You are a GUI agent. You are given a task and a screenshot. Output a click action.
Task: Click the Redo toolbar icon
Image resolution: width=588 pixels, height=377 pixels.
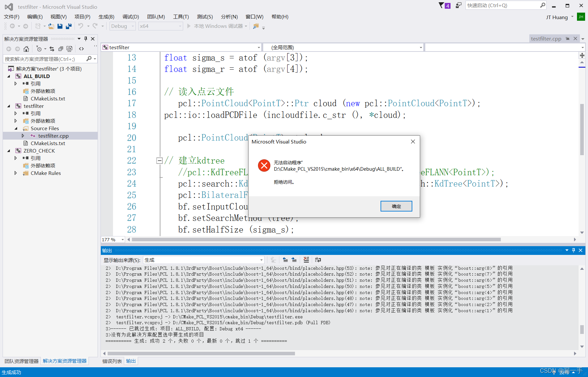point(95,26)
